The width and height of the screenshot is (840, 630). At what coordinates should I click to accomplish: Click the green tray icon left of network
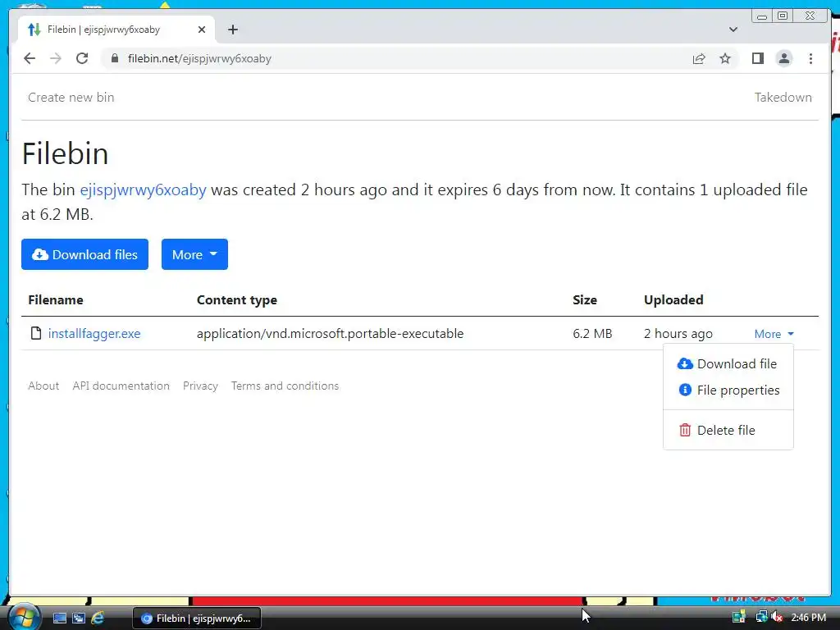(x=739, y=618)
